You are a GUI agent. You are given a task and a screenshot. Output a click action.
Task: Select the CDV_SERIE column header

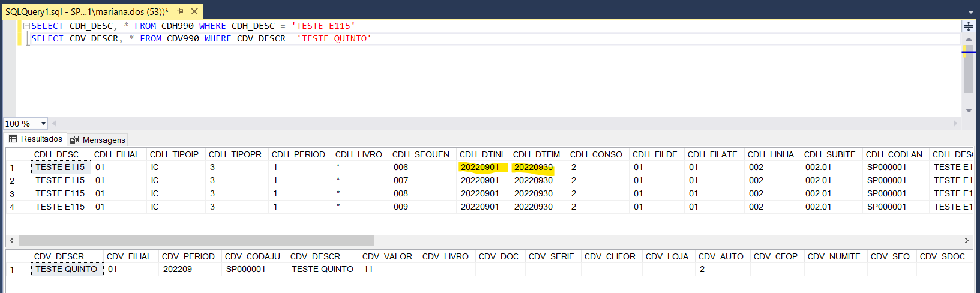[552, 256]
